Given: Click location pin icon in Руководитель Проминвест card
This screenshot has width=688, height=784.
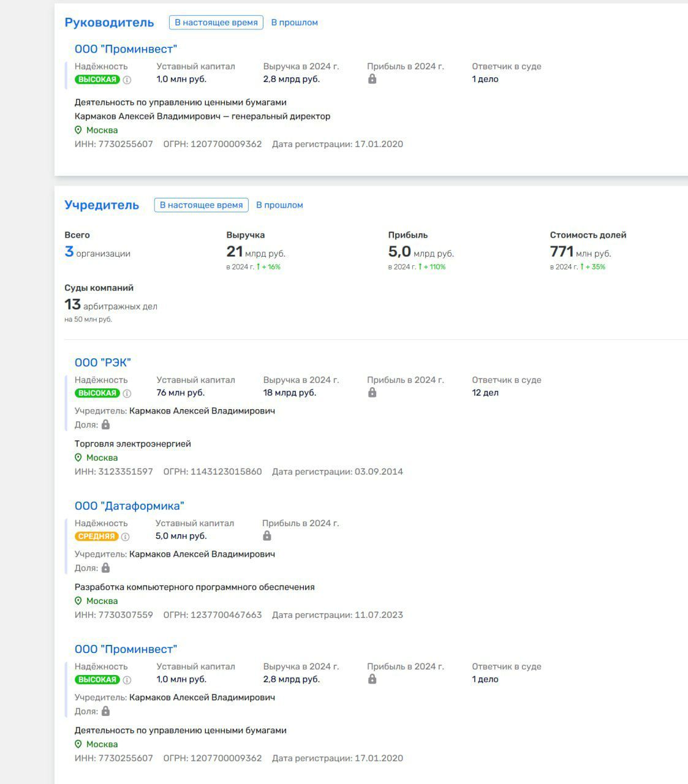Looking at the screenshot, I should pyautogui.click(x=78, y=130).
